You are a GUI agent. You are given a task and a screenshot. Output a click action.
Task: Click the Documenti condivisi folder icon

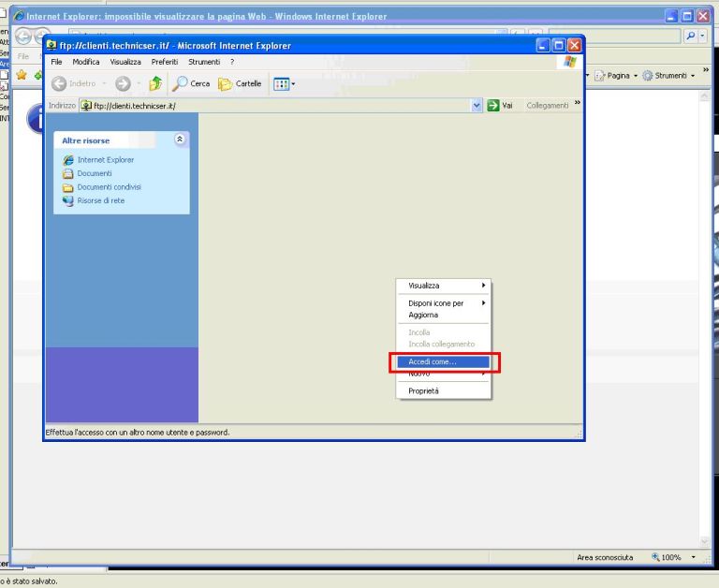point(68,187)
